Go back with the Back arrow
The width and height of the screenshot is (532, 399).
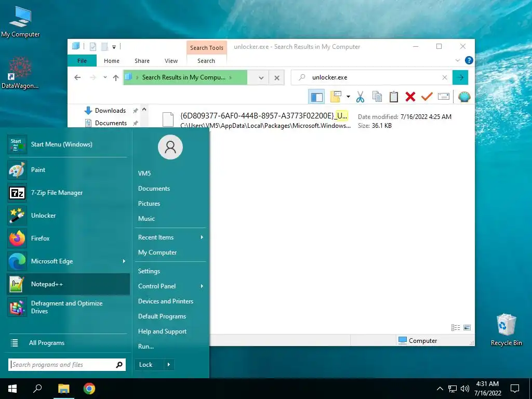click(x=77, y=77)
